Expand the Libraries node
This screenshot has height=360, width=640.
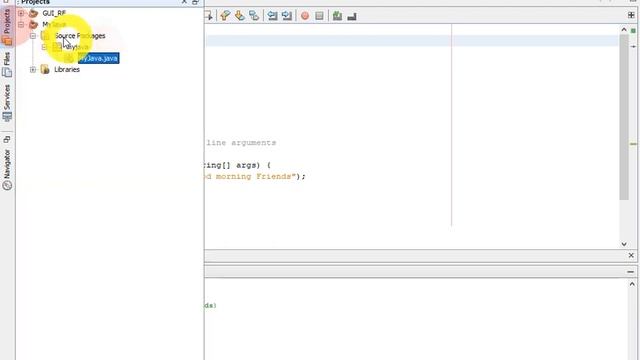click(33, 69)
